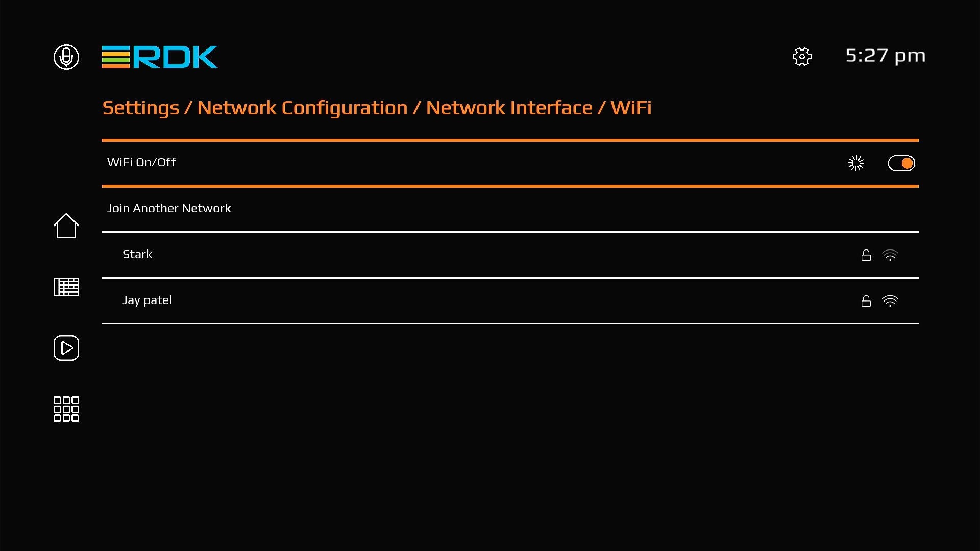Viewport: 980px width, 551px height.
Task: Click the 5:27 pm clock
Action: point(885,56)
